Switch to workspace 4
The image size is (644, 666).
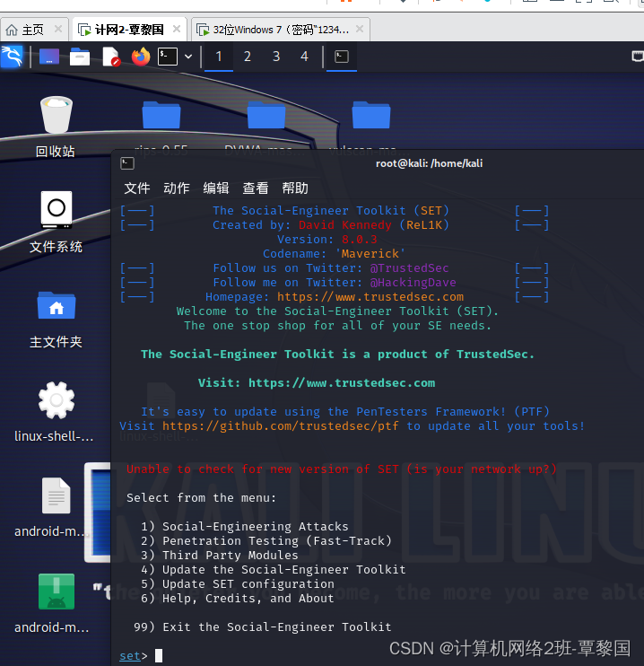304,57
